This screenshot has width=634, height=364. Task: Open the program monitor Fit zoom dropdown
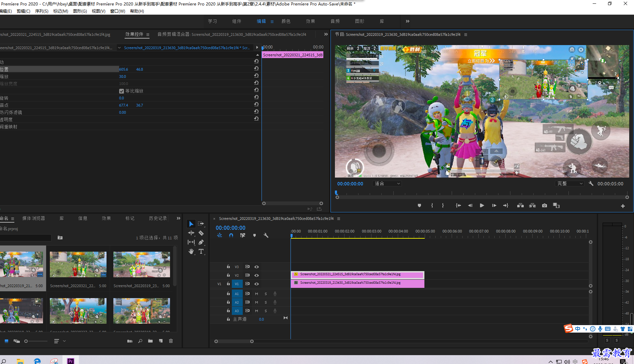coord(387,184)
